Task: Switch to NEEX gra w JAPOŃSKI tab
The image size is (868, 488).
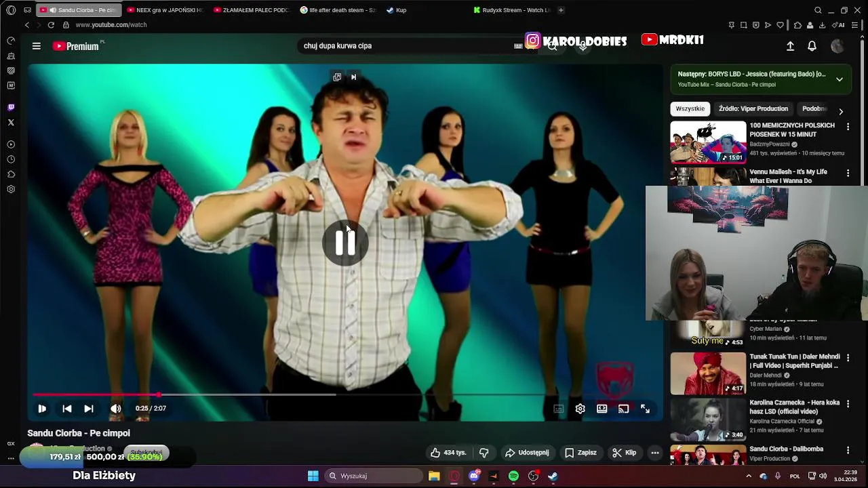Action: pyautogui.click(x=165, y=10)
